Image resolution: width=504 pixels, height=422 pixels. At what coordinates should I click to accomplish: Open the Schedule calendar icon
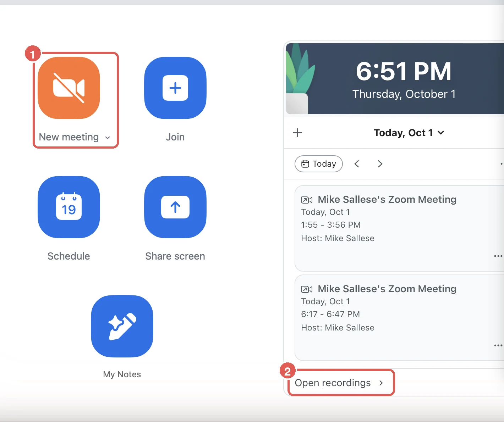click(69, 207)
